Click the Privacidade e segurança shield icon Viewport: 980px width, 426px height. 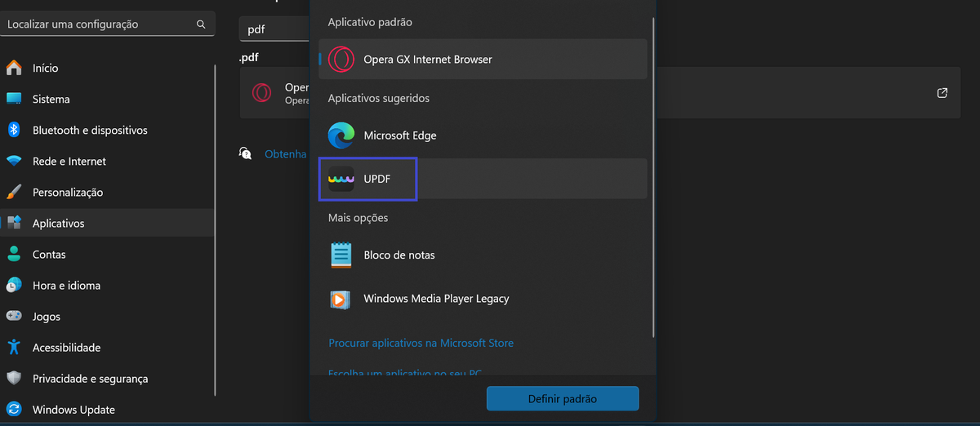pyautogui.click(x=14, y=379)
